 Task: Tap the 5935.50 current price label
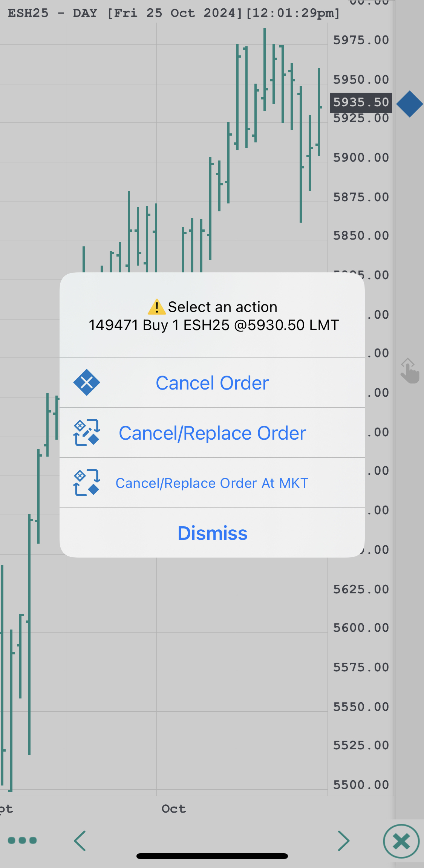[361, 102]
